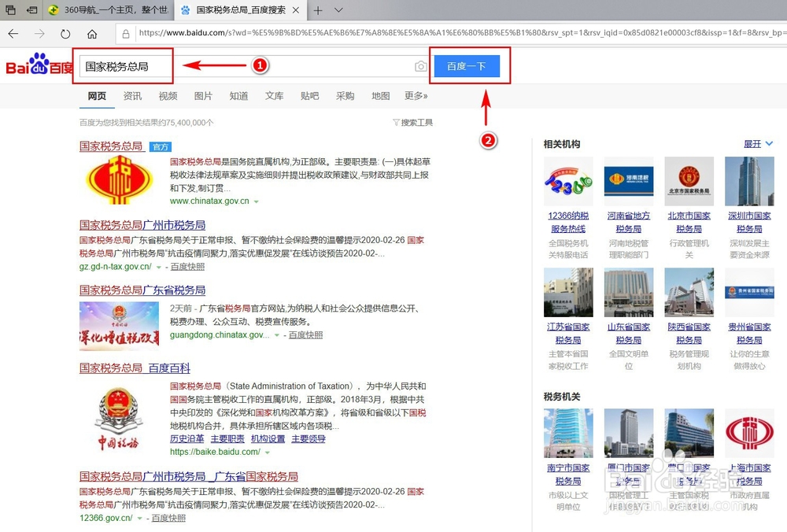Open the 河南省地方税务局 link
Viewport: 787px width, 532px height.
628,222
